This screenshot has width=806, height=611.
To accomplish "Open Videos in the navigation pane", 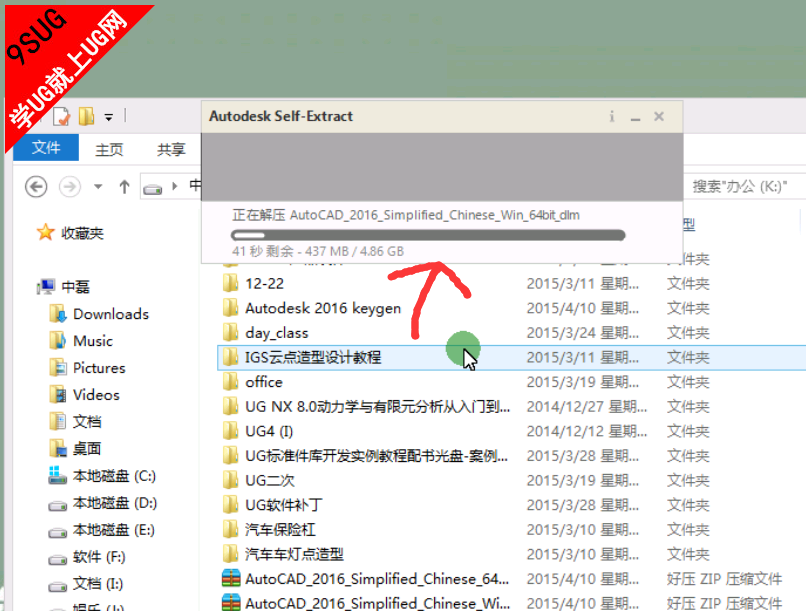I will point(84,395).
